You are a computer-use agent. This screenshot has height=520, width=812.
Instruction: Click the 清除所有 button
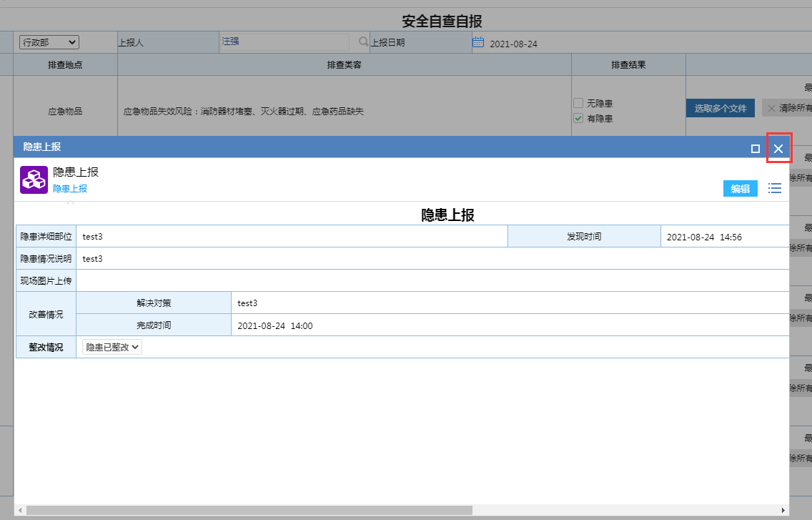click(786, 108)
